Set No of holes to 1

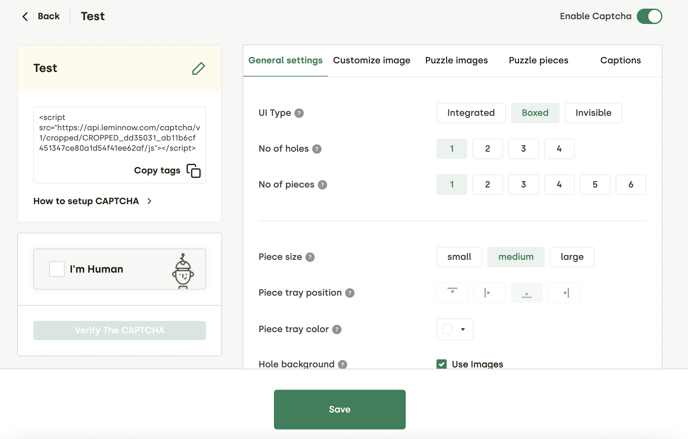point(452,149)
